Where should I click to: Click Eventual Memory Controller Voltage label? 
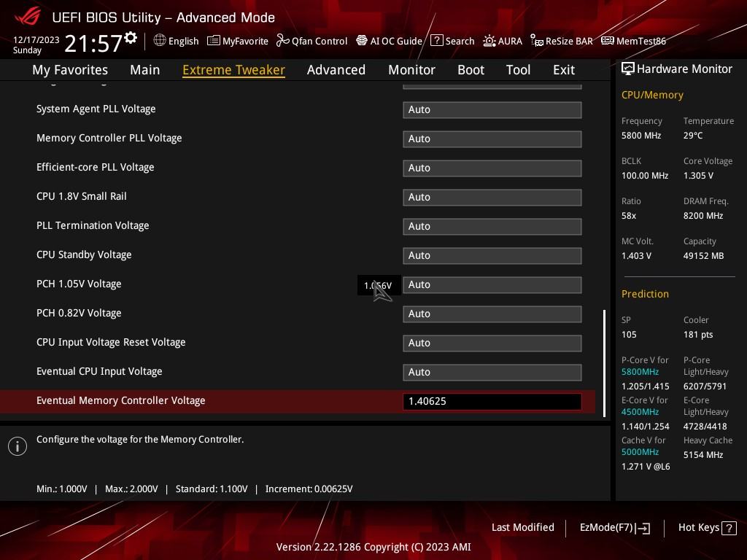pos(120,400)
